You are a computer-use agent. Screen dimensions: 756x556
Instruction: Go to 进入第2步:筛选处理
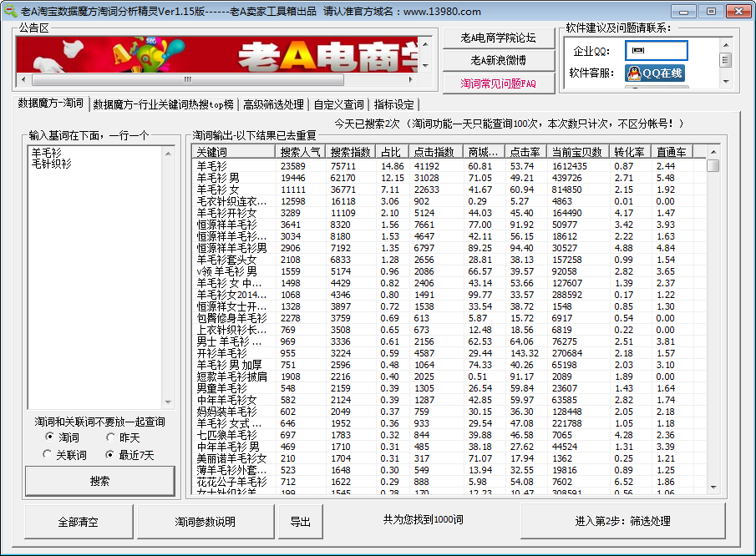[x=622, y=521]
